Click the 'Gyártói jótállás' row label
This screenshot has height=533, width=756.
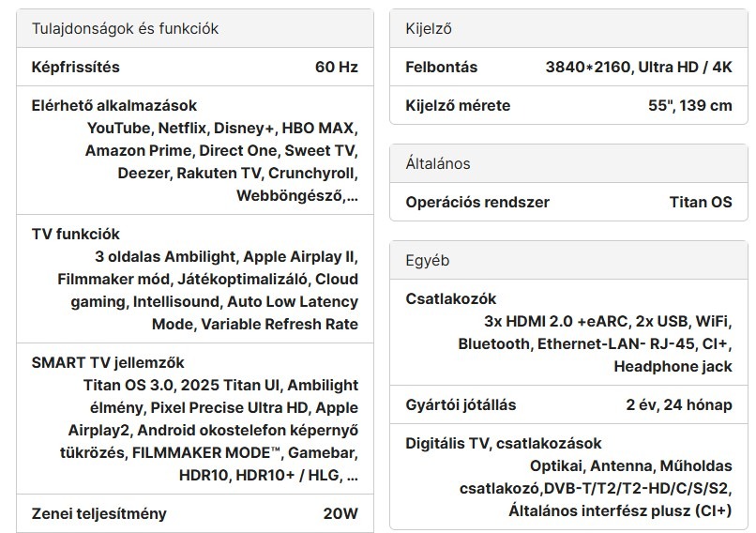pos(461,405)
